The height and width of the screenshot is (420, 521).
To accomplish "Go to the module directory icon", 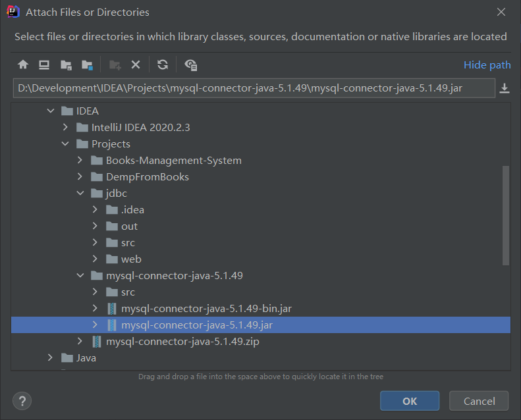I will [x=87, y=65].
